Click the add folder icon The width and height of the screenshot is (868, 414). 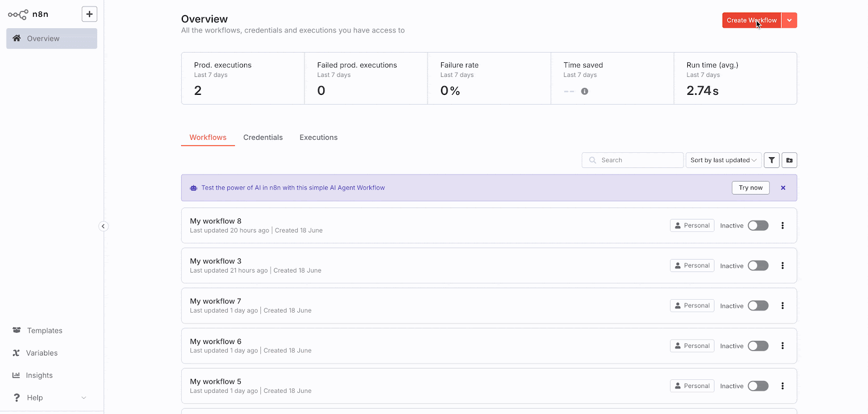pyautogui.click(x=789, y=160)
